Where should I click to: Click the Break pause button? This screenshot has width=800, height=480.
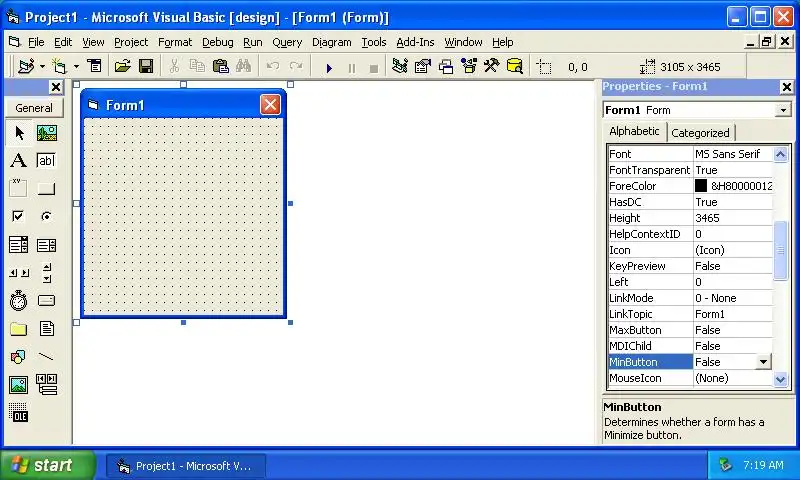coord(352,67)
